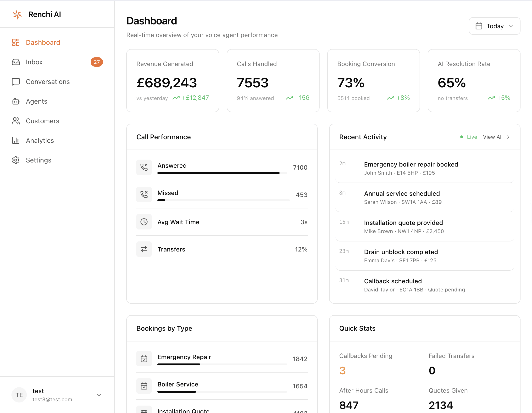This screenshot has width=532, height=413.
Task: Open the Today date range dropdown
Action: (494, 26)
